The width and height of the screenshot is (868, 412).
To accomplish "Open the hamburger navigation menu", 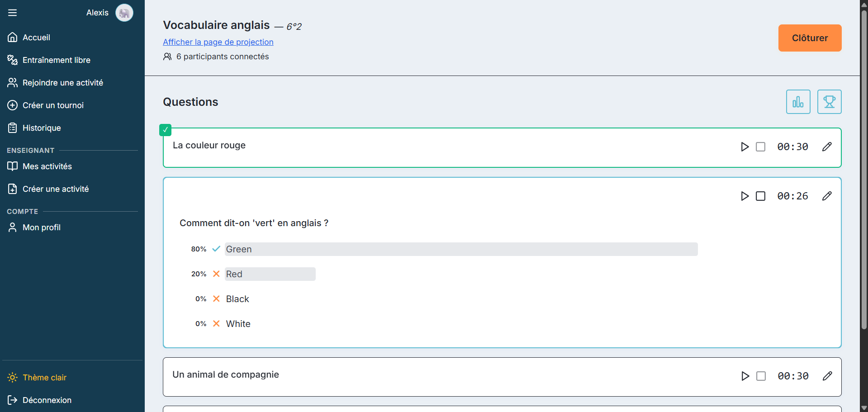I will 12,12.
